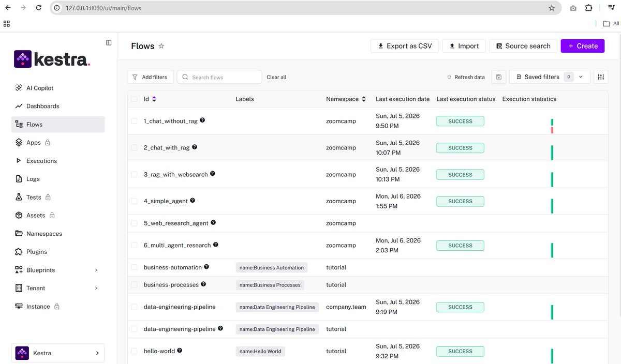The width and height of the screenshot is (621, 364).
Task: Expand the Blueprints submenu chevron
Action: tap(96, 270)
